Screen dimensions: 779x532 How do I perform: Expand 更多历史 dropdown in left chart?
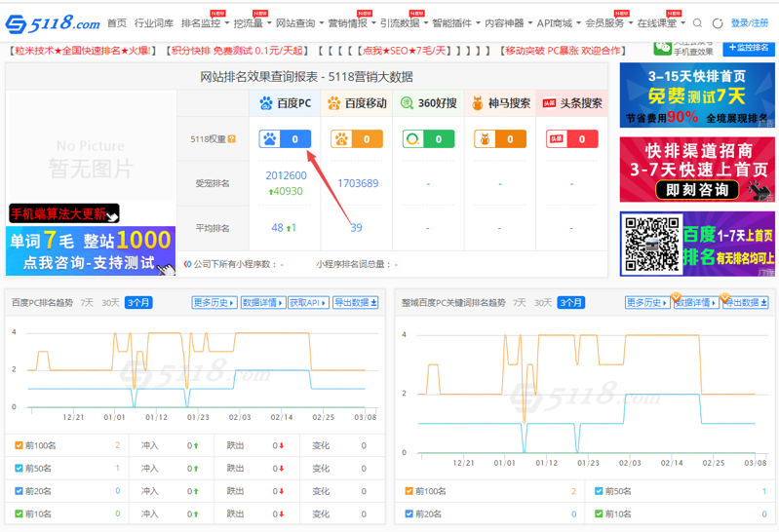(x=214, y=303)
